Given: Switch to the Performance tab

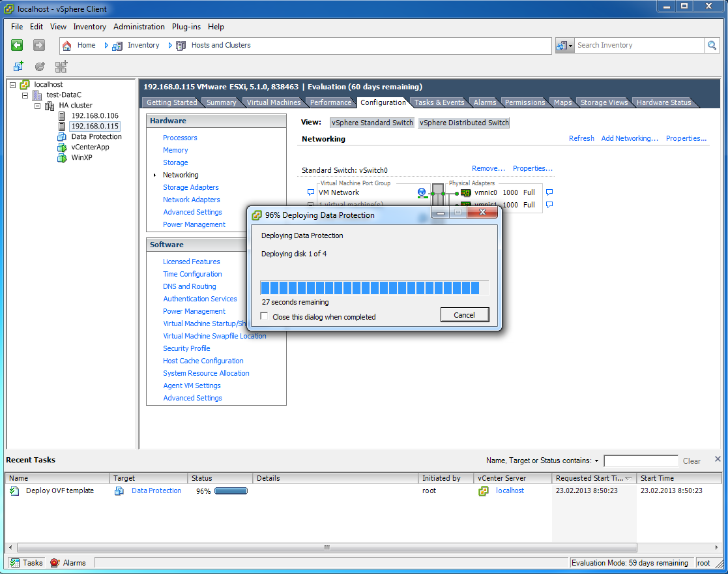Looking at the screenshot, I should pyautogui.click(x=330, y=102).
